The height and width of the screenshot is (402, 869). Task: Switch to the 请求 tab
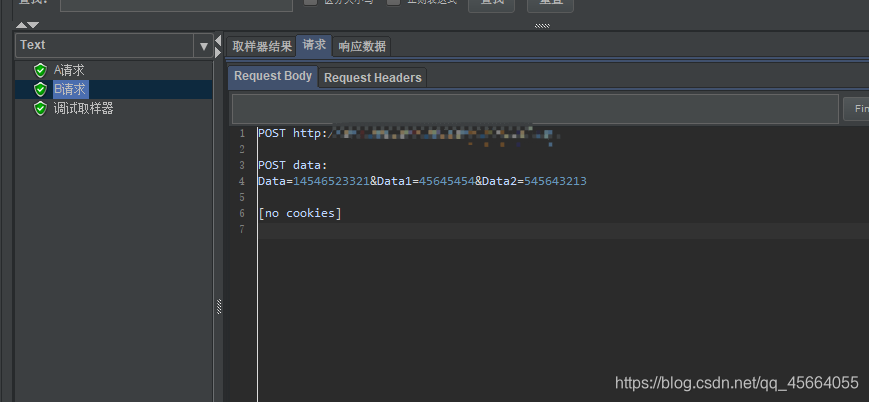tap(314, 45)
